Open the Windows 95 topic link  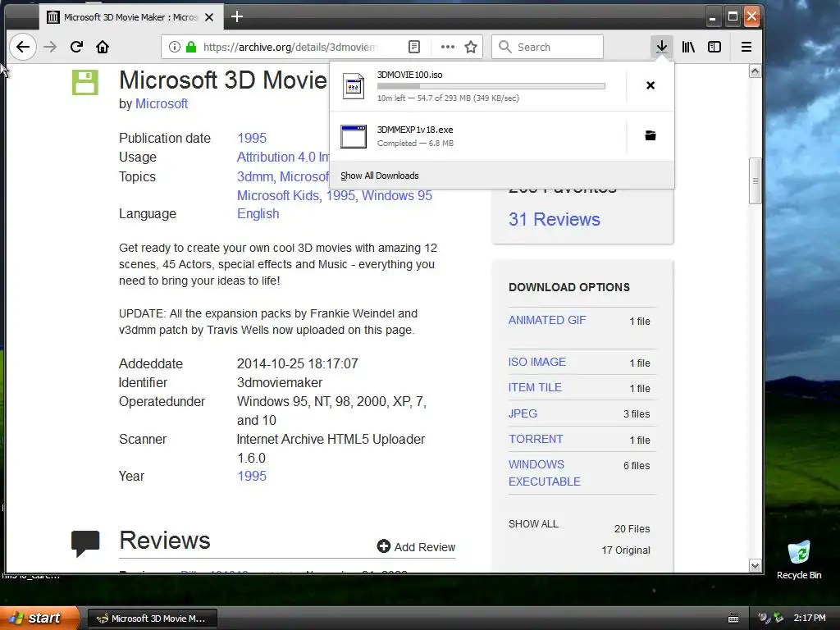[397, 195]
